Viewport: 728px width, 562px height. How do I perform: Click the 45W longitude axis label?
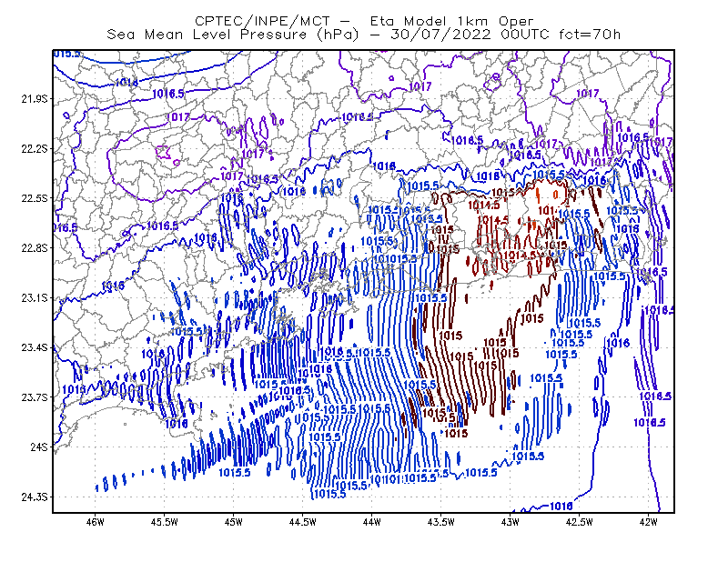pyautogui.click(x=234, y=522)
